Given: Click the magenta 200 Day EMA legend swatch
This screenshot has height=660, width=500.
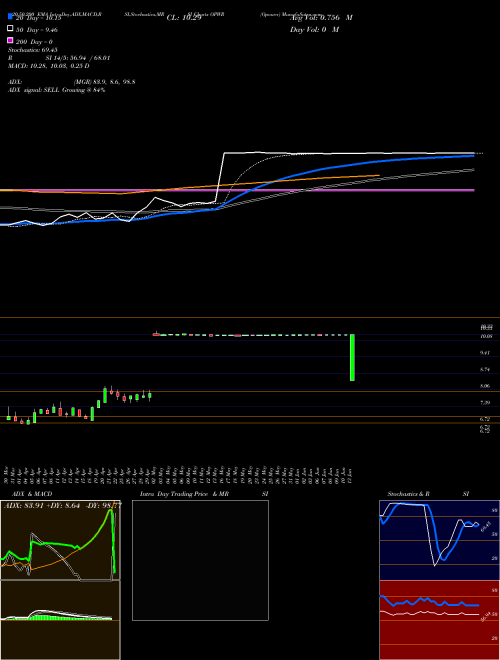Looking at the screenshot, I should tap(11, 41).
